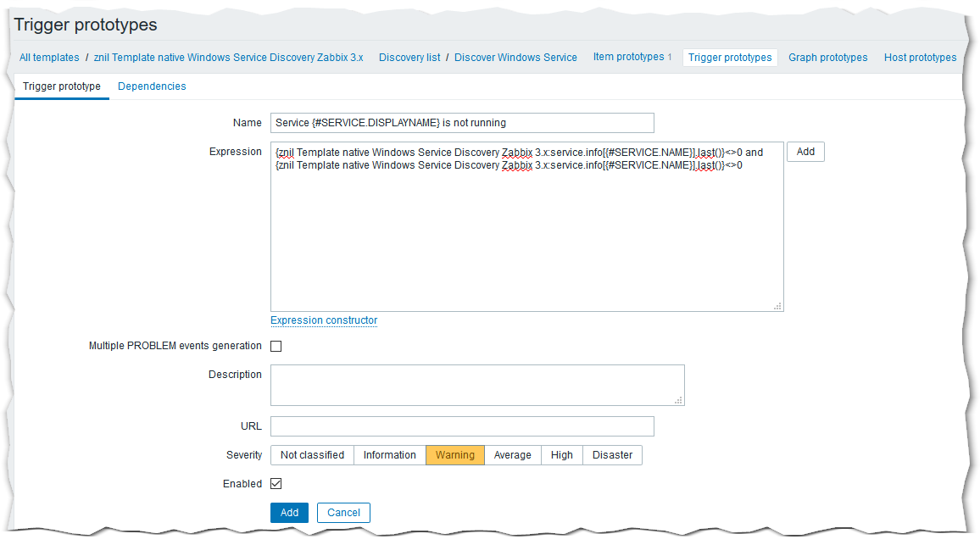Screen dimensions: 980x545
Task: Select the Trigger prototypes navigation tab
Action: coord(730,58)
